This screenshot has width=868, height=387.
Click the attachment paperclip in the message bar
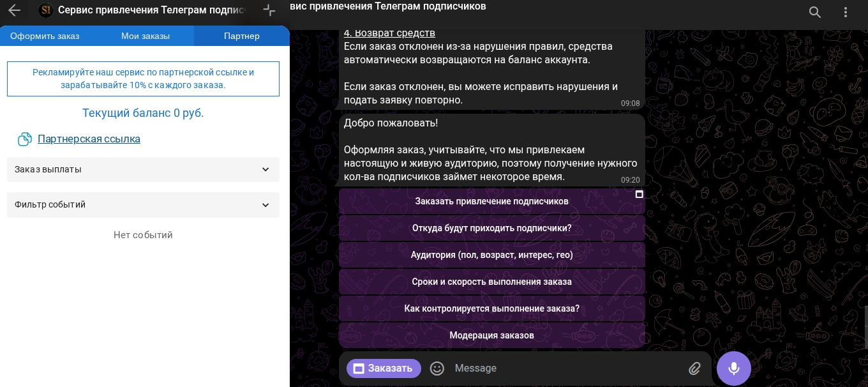tap(695, 368)
